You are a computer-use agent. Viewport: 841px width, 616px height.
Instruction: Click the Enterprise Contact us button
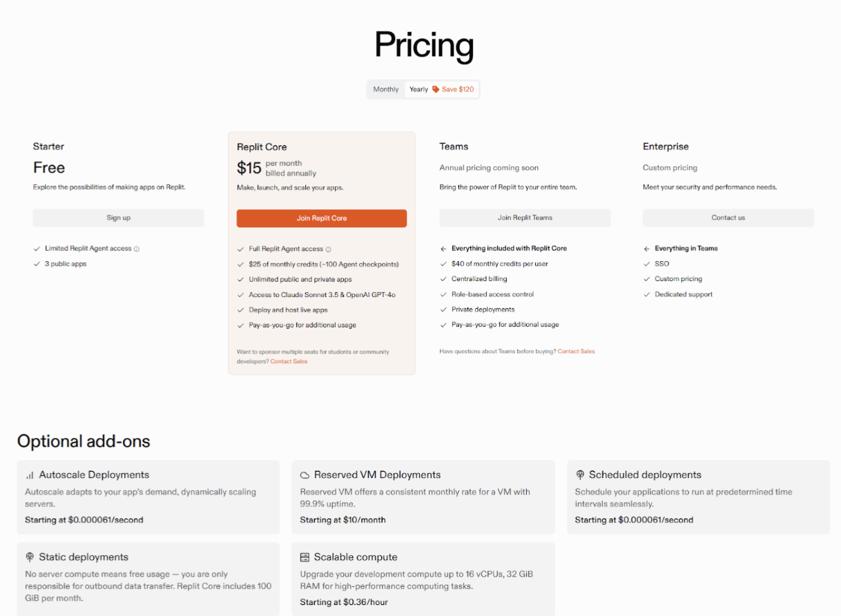(x=728, y=218)
